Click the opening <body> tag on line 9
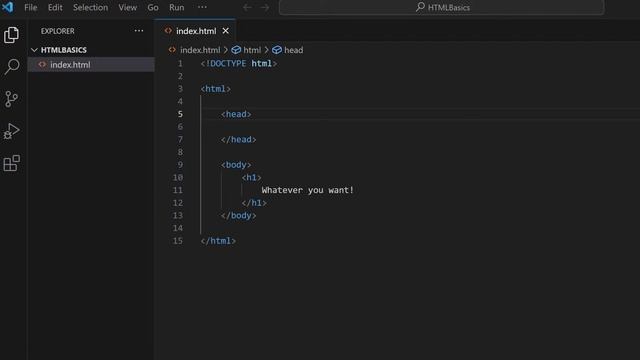Image resolution: width=640 pixels, height=360 pixels. (236, 165)
